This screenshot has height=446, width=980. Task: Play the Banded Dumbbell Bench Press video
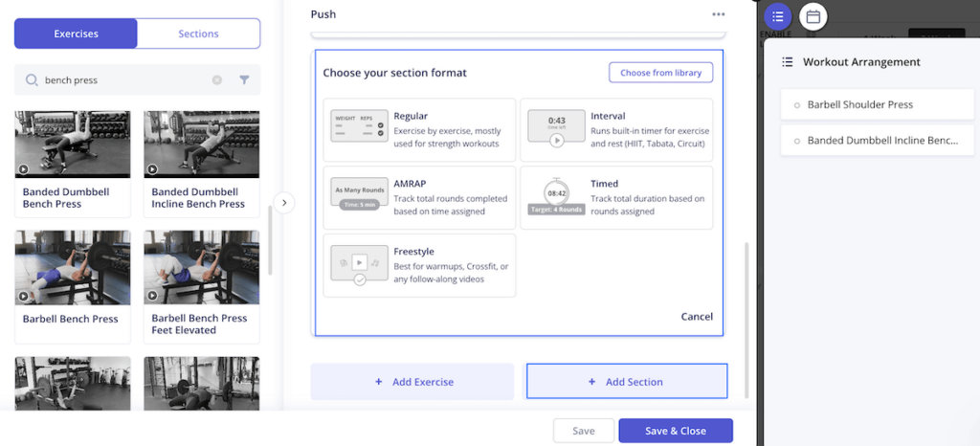click(x=23, y=169)
